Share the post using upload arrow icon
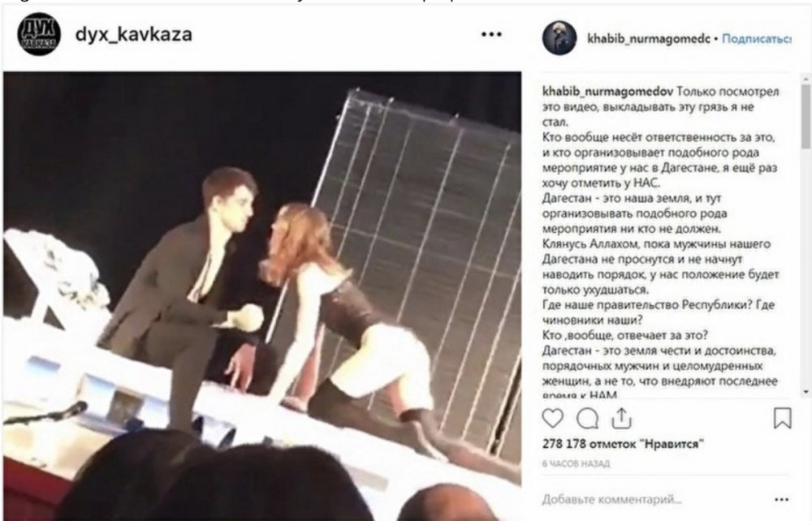The height and width of the screenshot is (521, 812). click(x=621, y=418)
